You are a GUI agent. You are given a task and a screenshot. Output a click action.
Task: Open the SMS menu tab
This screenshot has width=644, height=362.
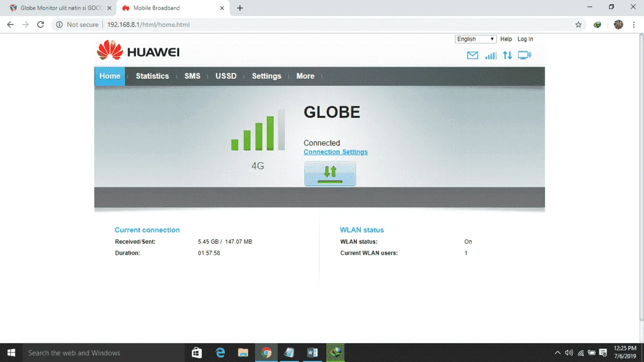pyautogui.click(x=192, y=76)
